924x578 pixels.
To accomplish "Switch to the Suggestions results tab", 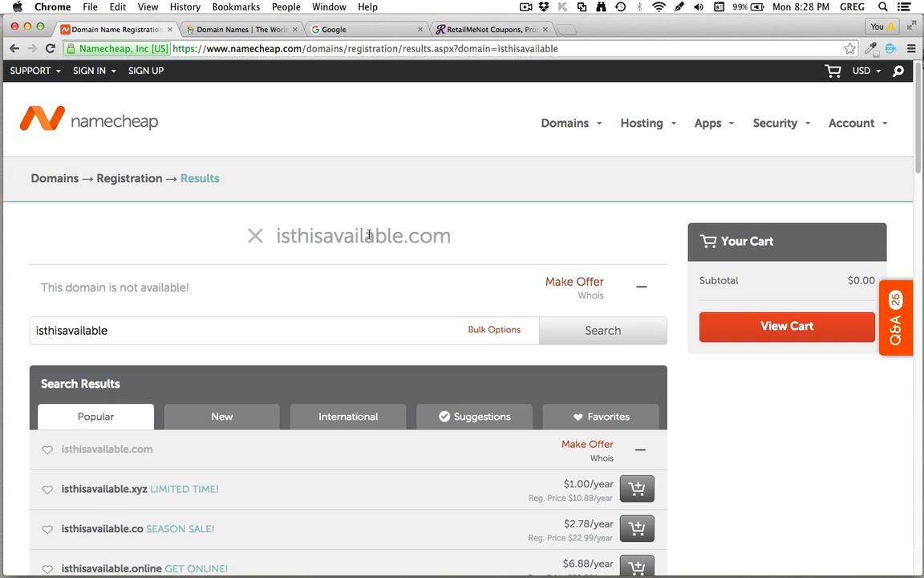I will (474, 417).
